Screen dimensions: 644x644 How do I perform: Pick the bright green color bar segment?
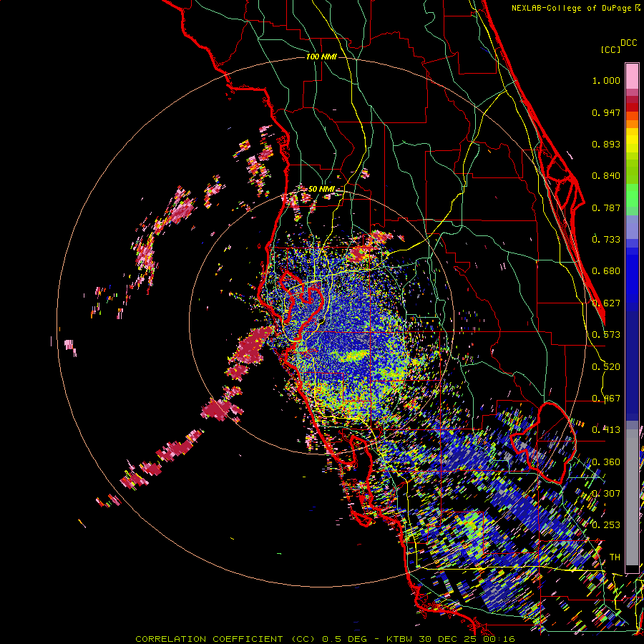pos(632,195)
